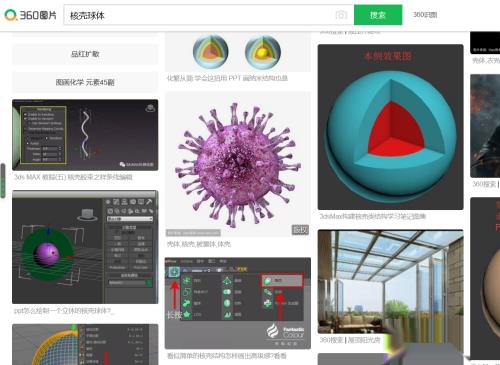Open the 360识图 link

(425, 15)
